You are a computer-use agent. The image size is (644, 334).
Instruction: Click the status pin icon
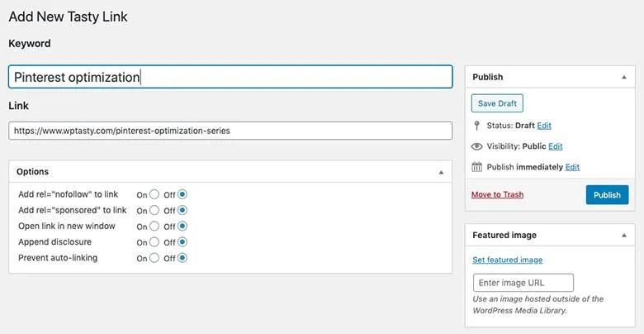point(476,126)
